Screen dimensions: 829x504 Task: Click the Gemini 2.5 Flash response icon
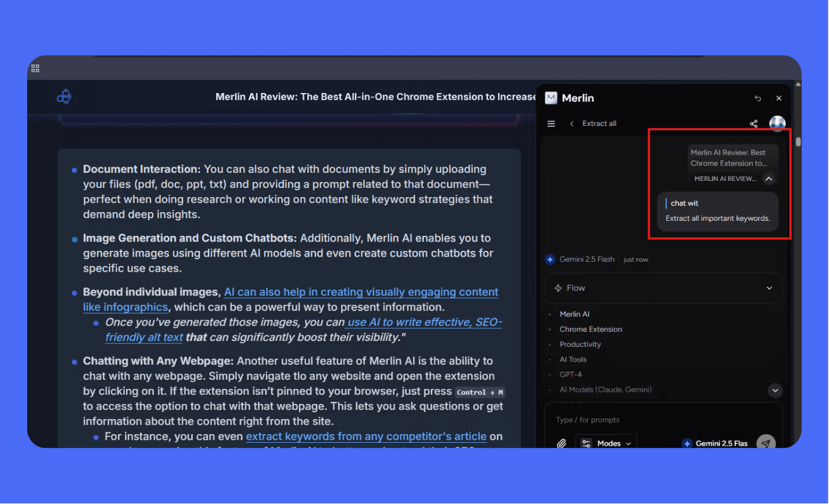tap(550, 260)
